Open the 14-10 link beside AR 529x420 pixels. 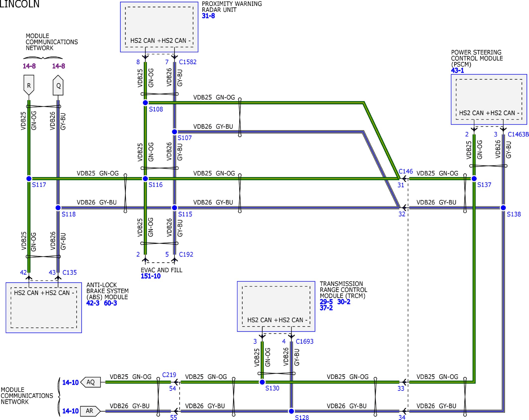point(70,411)
